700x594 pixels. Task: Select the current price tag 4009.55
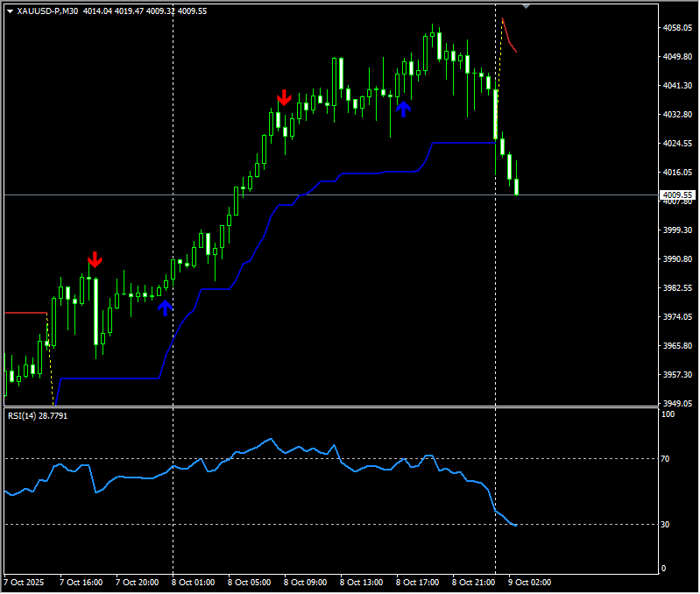pos(678,194)
